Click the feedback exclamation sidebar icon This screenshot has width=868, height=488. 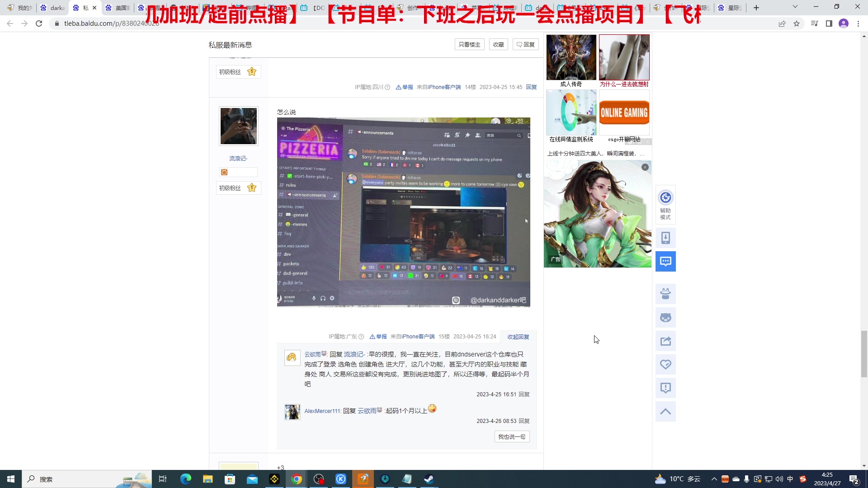point(665,388)
